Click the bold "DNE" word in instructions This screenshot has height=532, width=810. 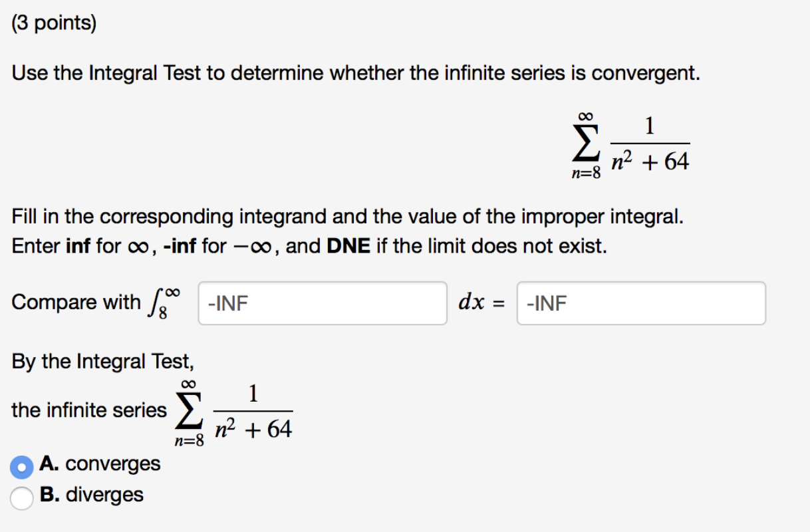(348, 247)
